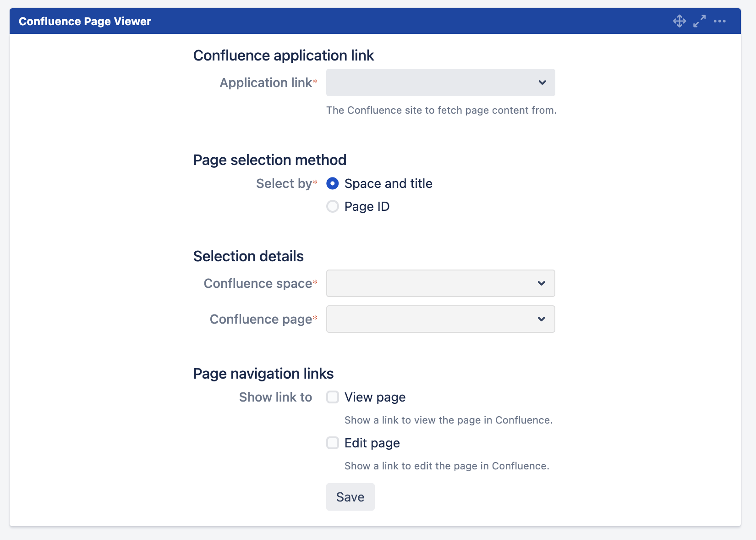The height and width of the screenshot is (540, 756).
Task: Open the gadget's three-dot more options menu
Action: coord(720,21)
